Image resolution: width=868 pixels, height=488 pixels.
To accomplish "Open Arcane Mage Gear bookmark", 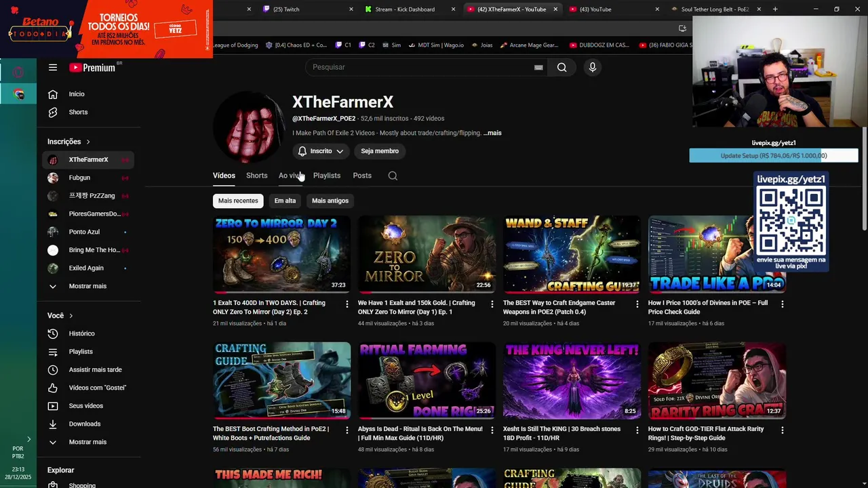I will click(x=529, y=45).
